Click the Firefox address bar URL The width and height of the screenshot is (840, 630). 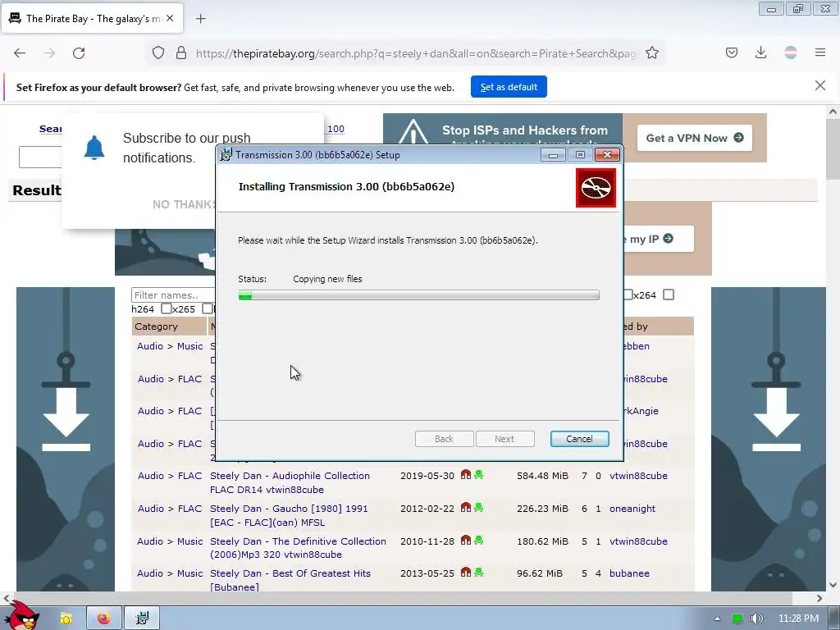click(x=416, y=53)
